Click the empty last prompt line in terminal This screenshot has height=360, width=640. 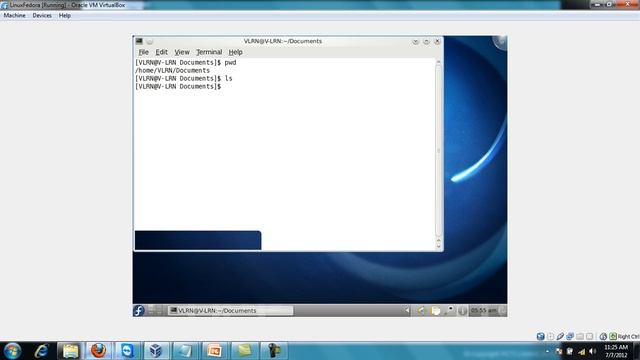178,87
